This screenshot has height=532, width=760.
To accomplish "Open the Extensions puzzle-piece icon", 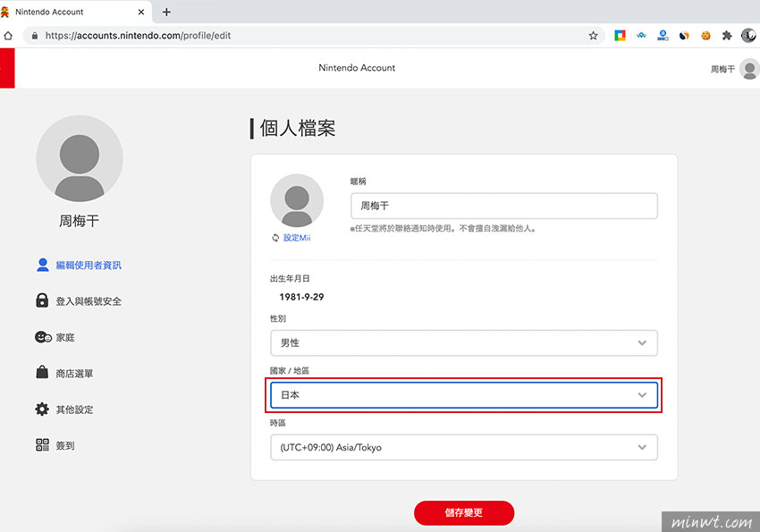I will pos(727,36).
